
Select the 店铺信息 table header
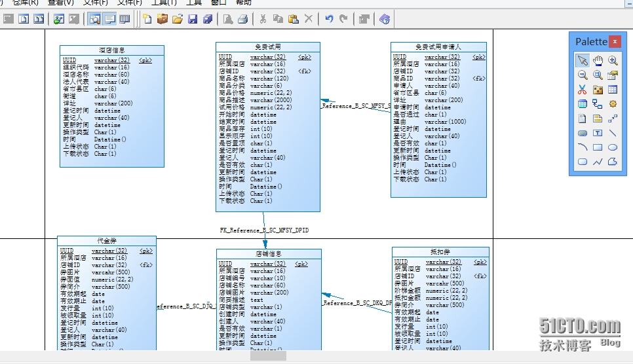click(x=269, y=253)
